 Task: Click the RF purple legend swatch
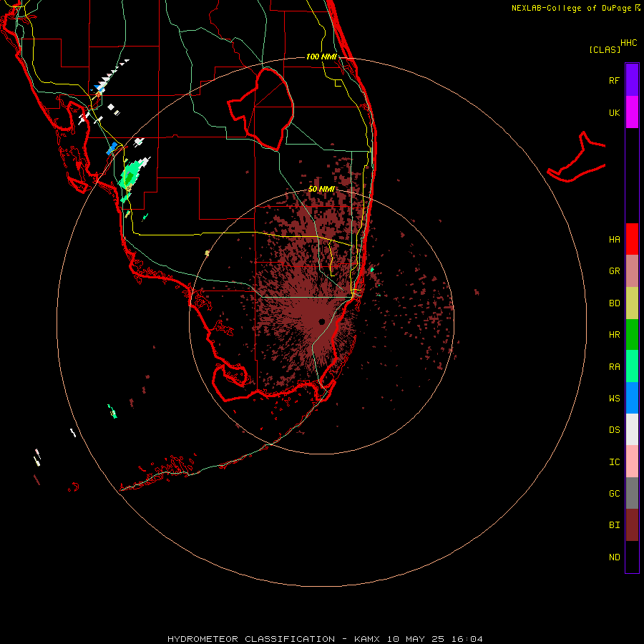[632, 80]
